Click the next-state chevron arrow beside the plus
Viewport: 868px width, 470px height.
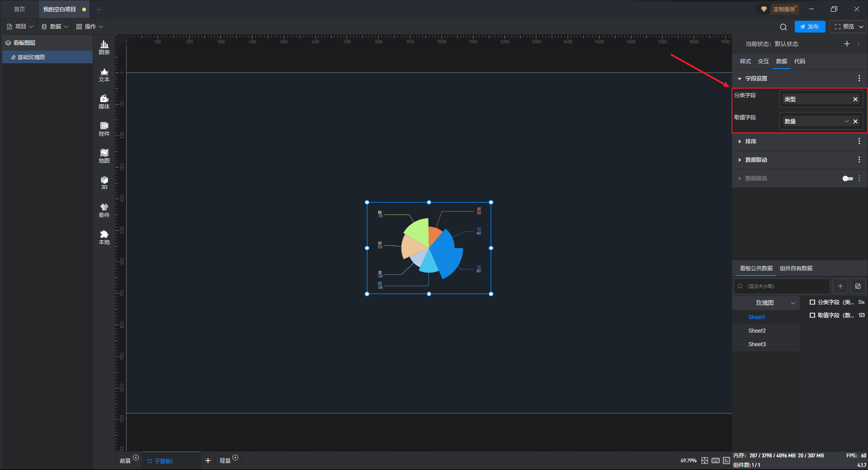(858, 44)
